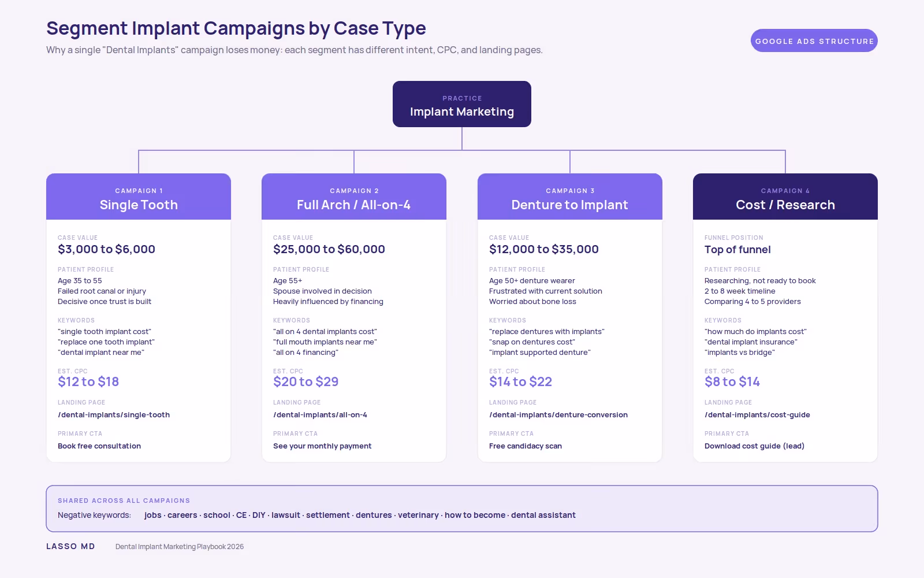
Task: Click the $25,000 to $60,000 case value
Action: pyautogui.click(x=329, y=249)
